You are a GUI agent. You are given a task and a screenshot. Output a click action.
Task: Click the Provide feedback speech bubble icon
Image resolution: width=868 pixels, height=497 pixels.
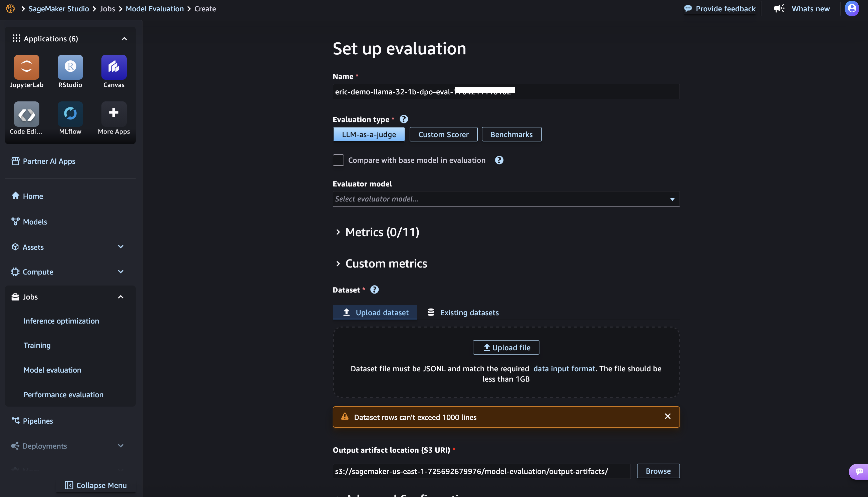pos(688,9)
